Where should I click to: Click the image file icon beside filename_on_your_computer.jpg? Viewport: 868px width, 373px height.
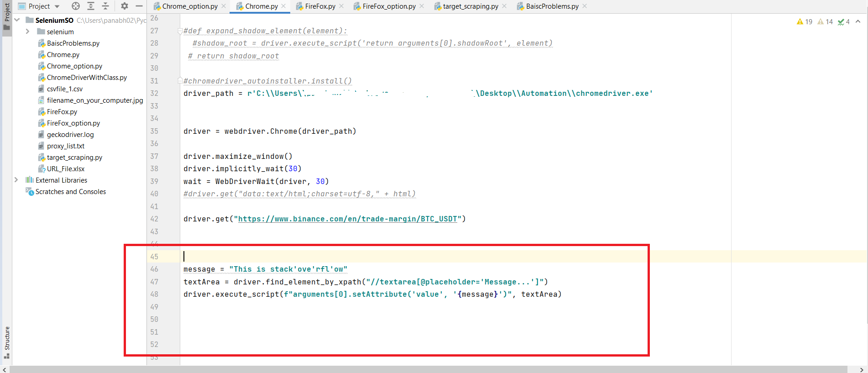point(42,100)
